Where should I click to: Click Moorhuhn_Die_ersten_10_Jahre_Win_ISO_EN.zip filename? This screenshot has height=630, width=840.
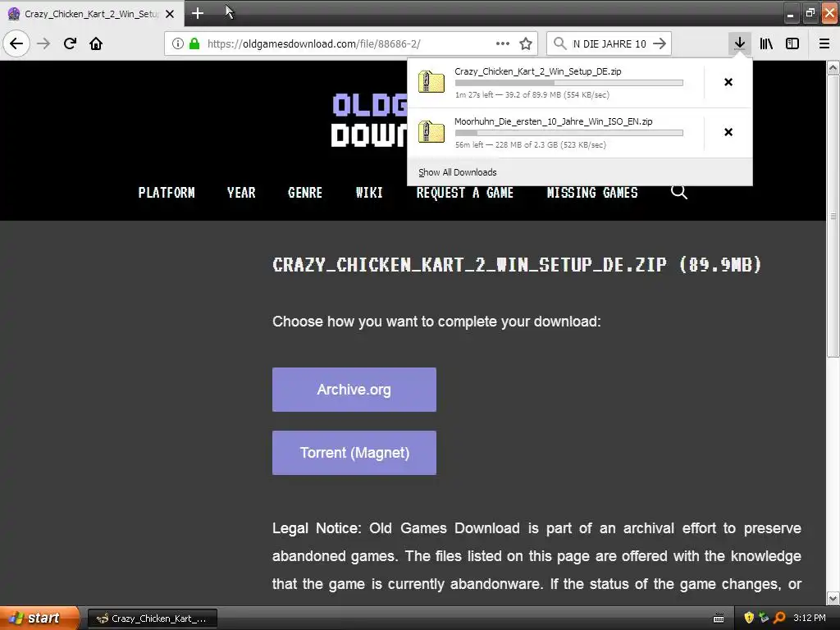click(x=554, y=121)
